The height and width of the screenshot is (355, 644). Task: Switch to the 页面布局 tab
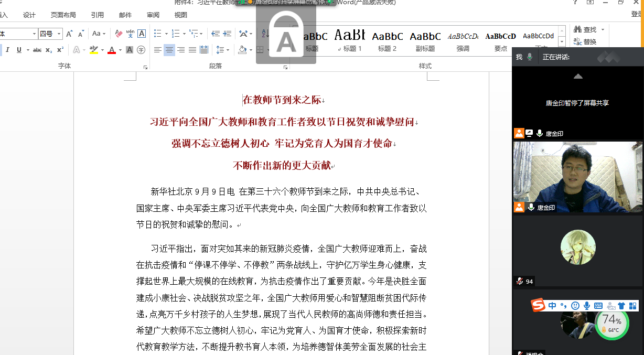pos(63,15)
